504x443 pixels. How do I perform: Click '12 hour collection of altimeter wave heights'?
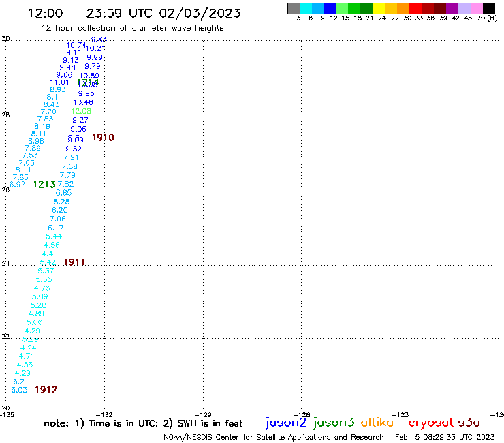132,28
